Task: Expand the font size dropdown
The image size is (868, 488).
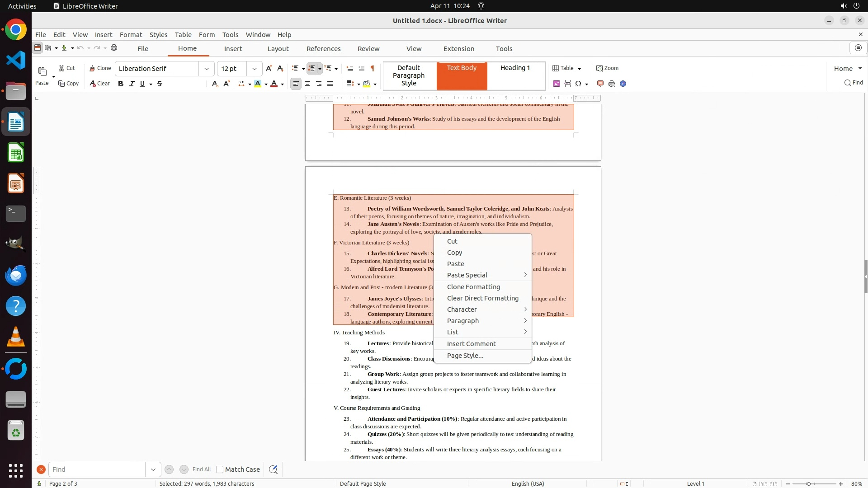Action: pos(255,69)
